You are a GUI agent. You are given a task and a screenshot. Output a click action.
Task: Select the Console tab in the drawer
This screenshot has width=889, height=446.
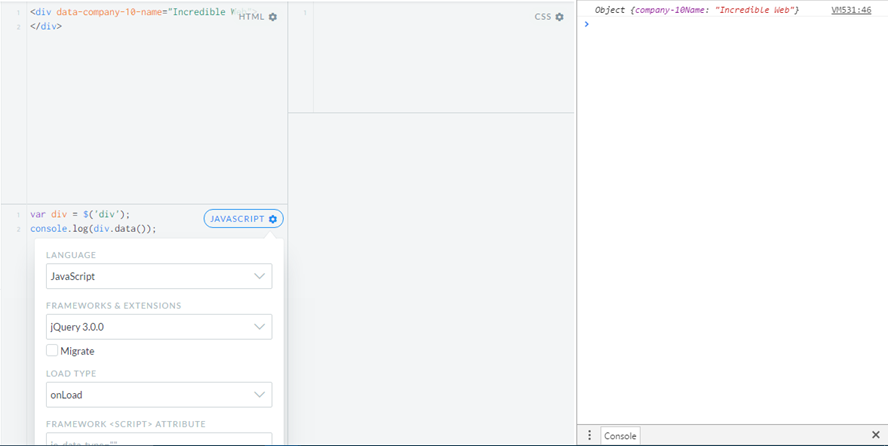pyautogui.click(x=620, y=436)
